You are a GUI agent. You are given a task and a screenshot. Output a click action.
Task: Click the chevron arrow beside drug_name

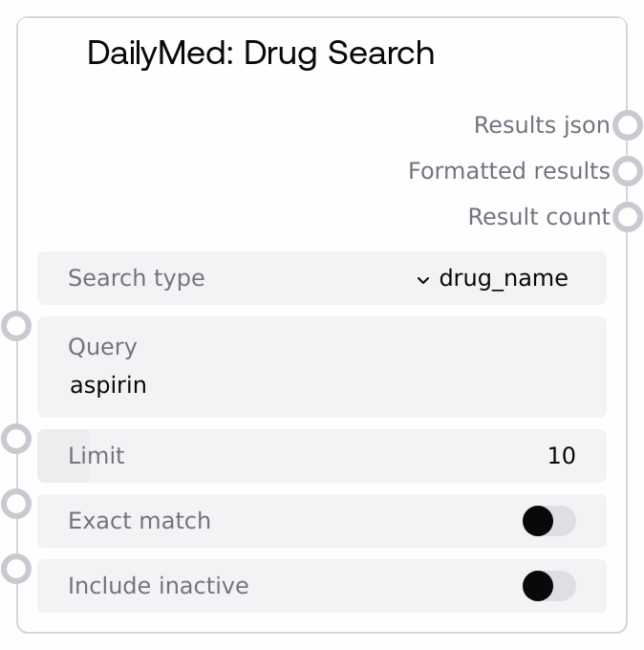pos(423,279)
